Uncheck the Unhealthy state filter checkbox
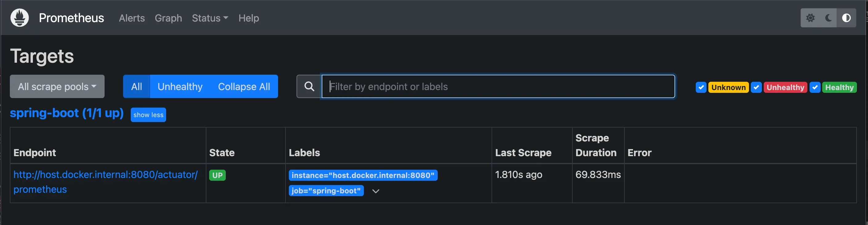 coord(756,87)
